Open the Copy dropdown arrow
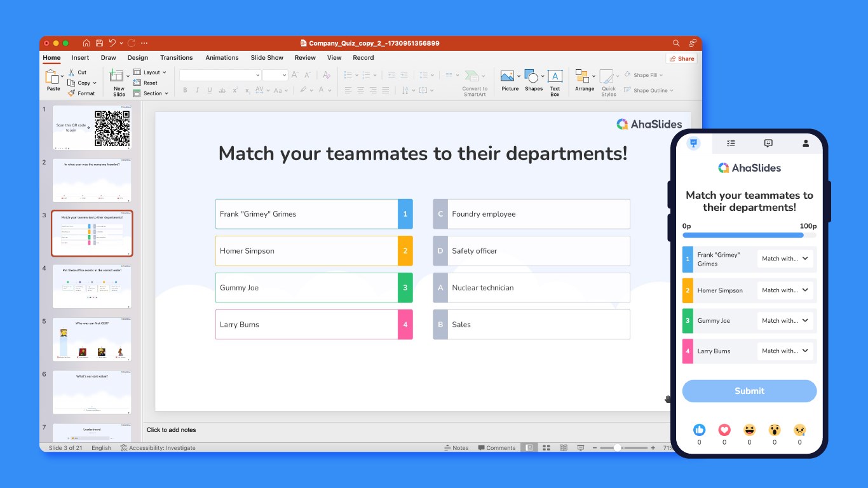 [x=95, y=83]
